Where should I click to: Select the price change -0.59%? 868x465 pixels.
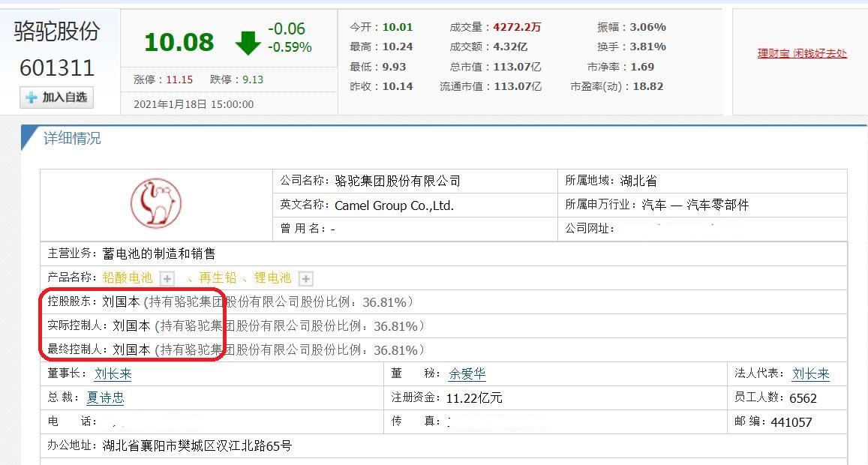290,47
